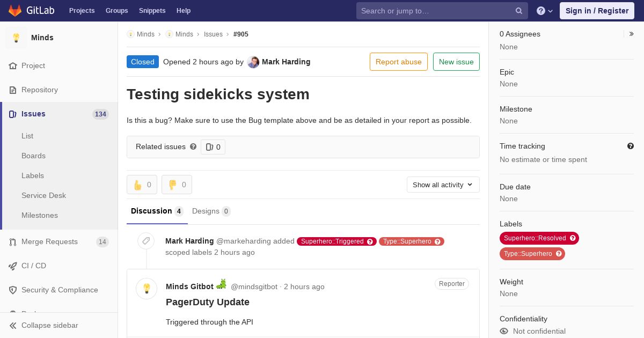
Task: Collapse the right sidebar with chevrons
Action: click(632, 34)
